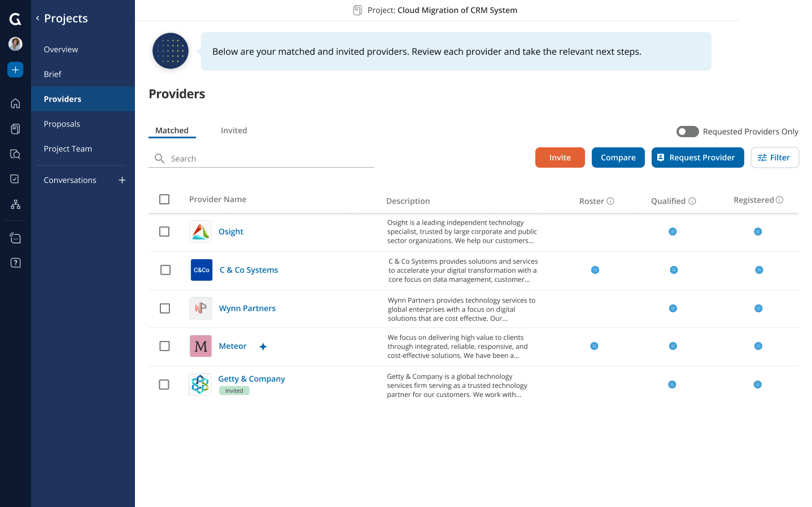Viewport: 812px width, 507px height.
Task: Enable Requested Providers Only toggle
Action: [x=687, y=131]
